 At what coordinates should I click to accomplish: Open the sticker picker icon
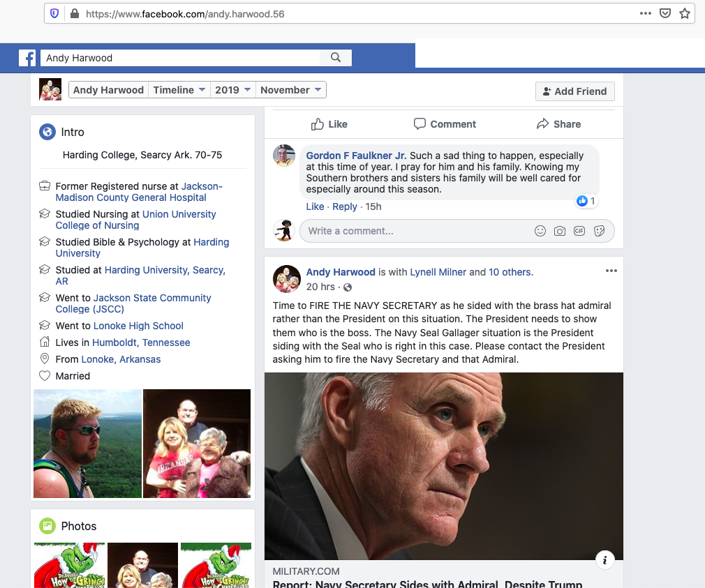click(599, 231)
